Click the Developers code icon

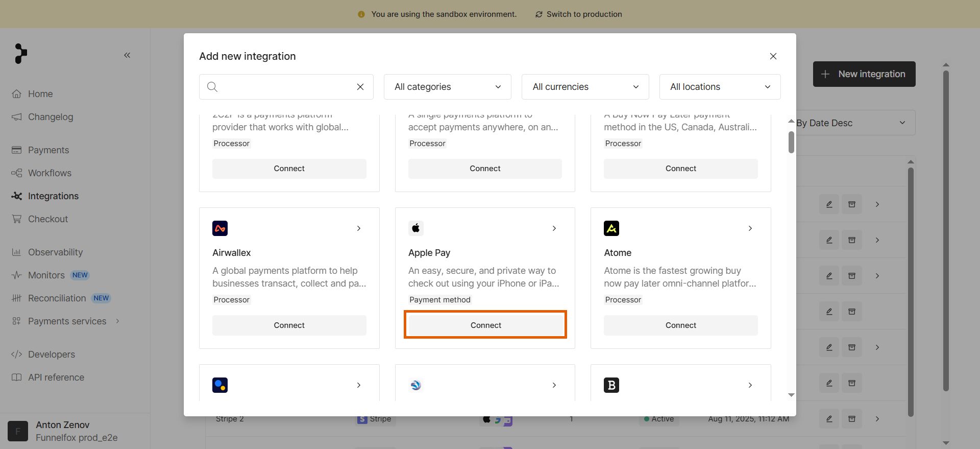point(17,355)
